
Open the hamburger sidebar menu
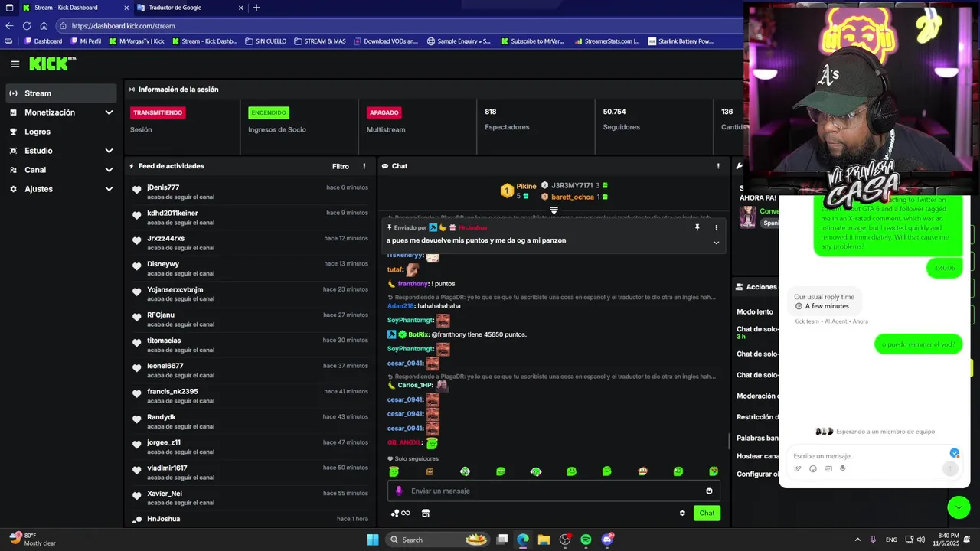[x=15, y=64]
